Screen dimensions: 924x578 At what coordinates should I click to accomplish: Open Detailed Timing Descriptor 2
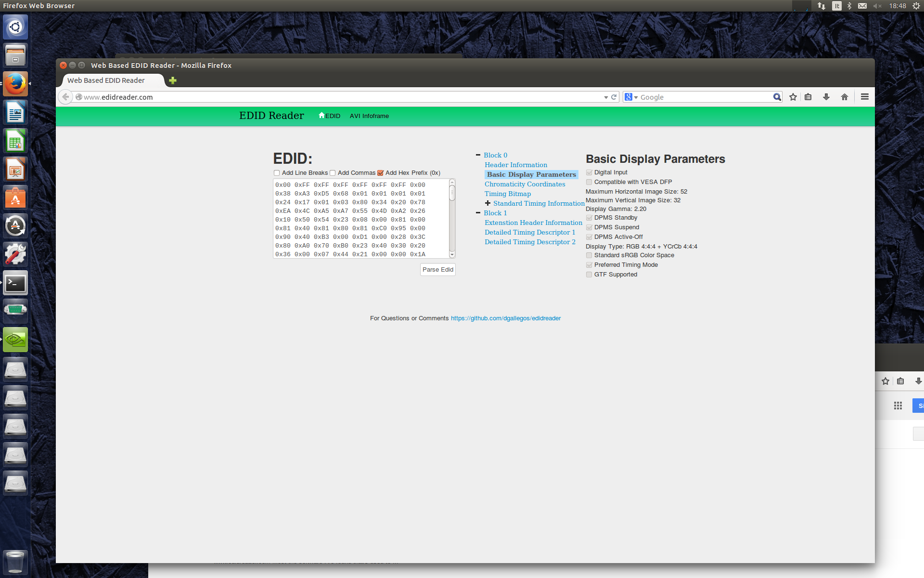[x=530, y=242]
